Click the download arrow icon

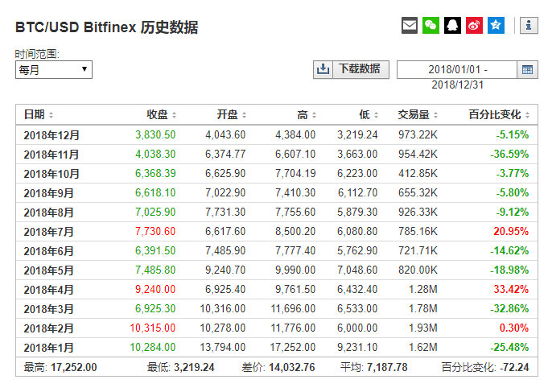[x=323, y=69]
